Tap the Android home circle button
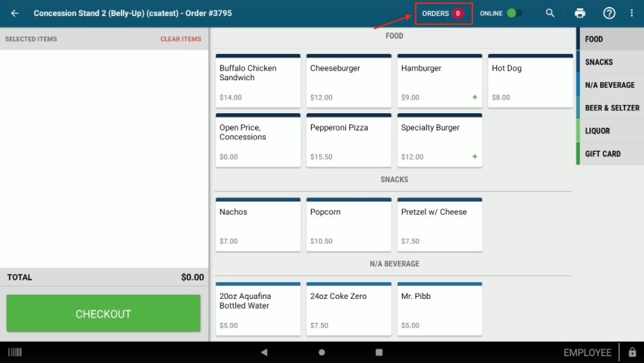Viewport: 644px width, 363px height. (x=322, y=352)
